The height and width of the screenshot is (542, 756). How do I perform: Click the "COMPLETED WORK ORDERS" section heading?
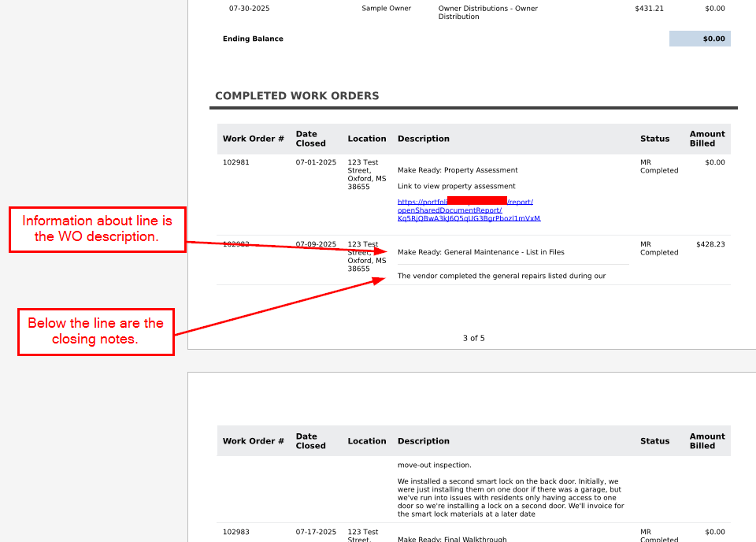(x=297, y=96)
